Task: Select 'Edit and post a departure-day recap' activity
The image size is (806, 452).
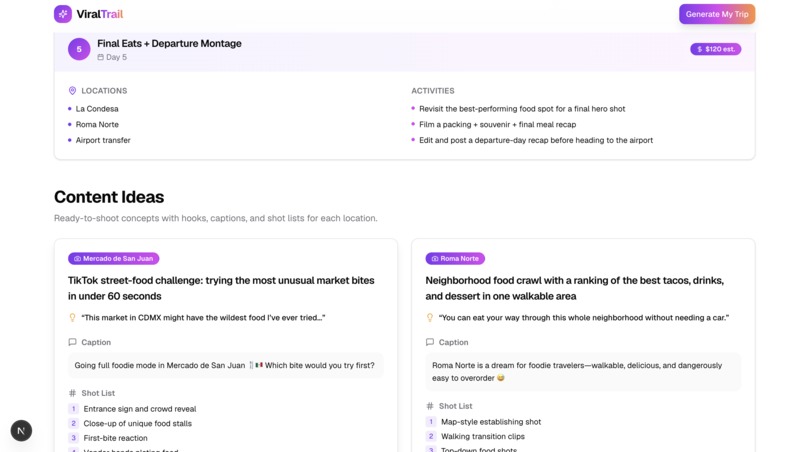Action: pyautogui.click(x=536, y=140)
